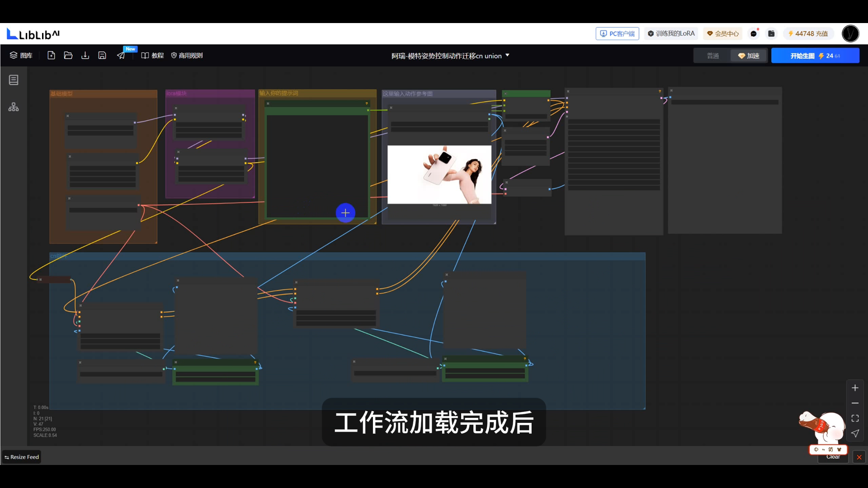
Task: Fit canvas to screen with fullscreen icon
Action: point(855,418)
